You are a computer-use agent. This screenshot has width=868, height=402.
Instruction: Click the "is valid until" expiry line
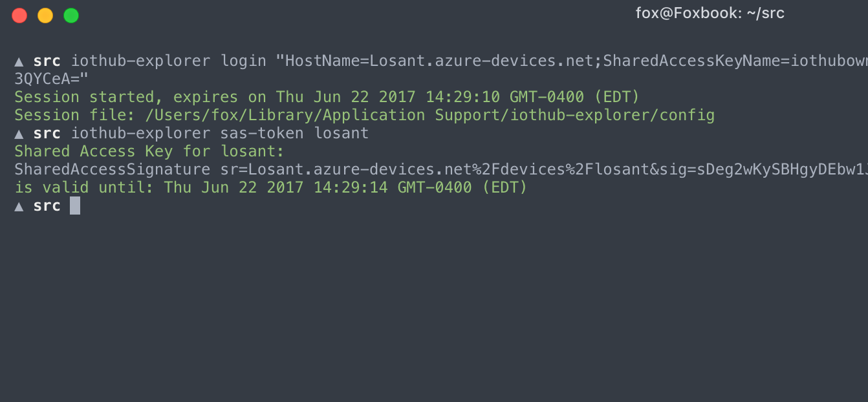(x=270, y=188)
